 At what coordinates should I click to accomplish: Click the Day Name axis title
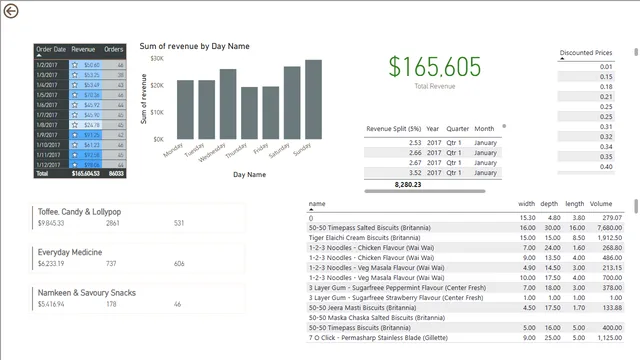249,174
